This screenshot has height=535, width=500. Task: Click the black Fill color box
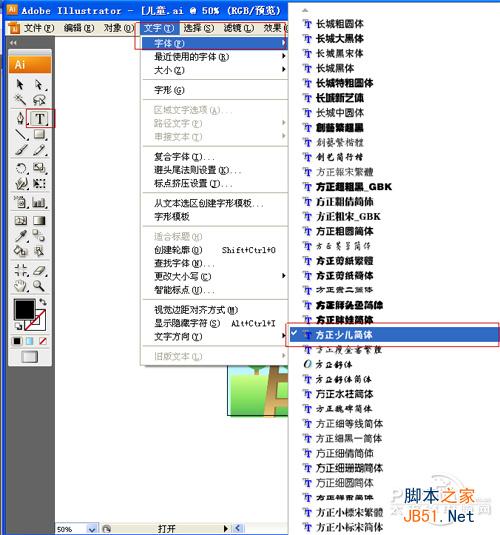[24, 309]
